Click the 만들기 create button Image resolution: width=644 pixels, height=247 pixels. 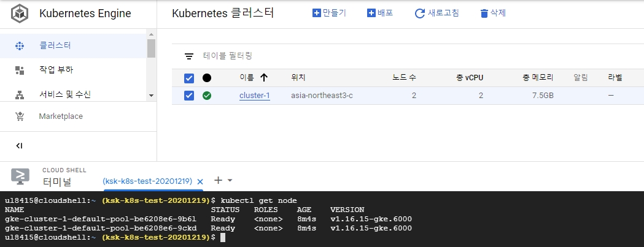point(330,13)
